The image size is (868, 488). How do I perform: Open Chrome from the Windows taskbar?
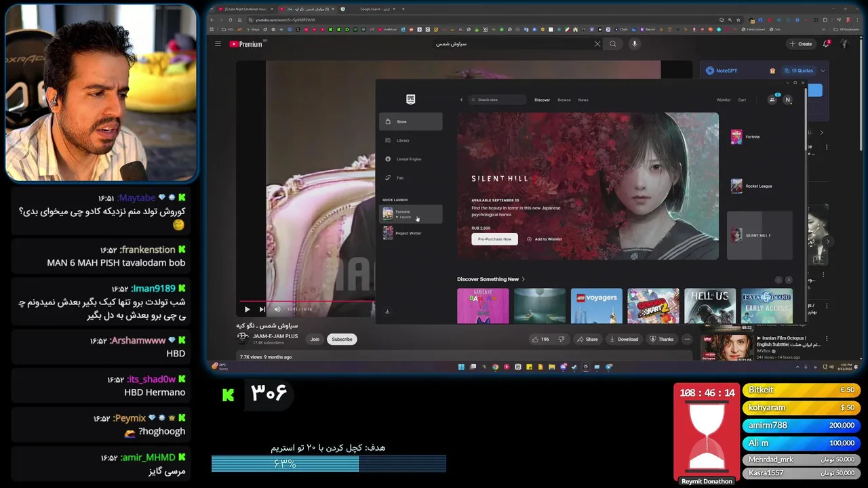point(495,367)
